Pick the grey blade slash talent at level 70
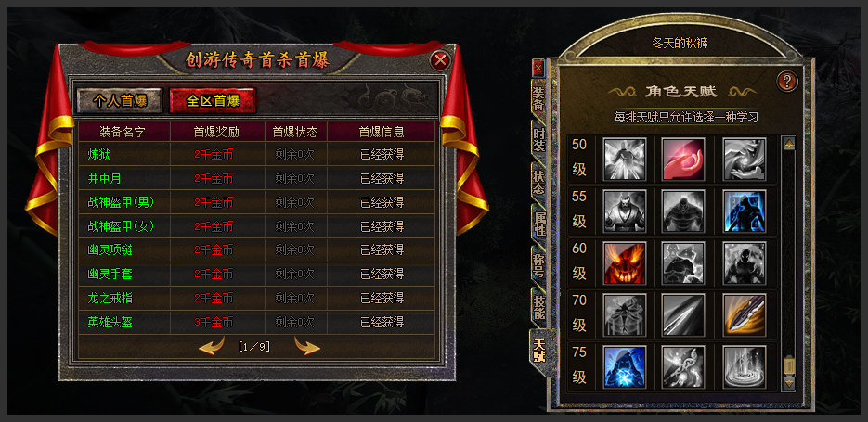 click(x=684, y=315)
